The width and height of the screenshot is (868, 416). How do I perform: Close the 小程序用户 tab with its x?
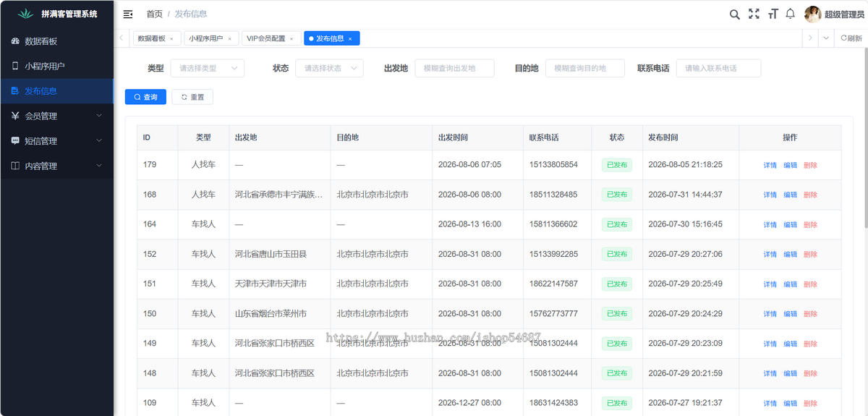click(229, 39)
